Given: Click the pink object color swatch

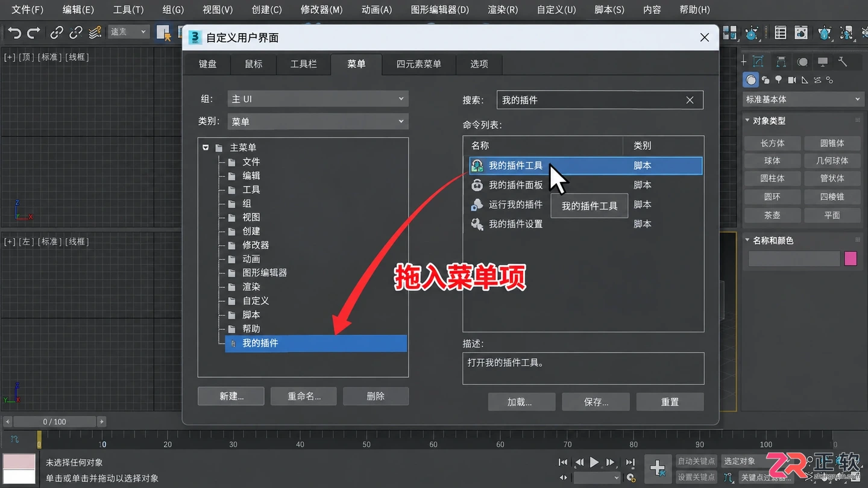Looking at the screenshot, I should tap(851, 259).
